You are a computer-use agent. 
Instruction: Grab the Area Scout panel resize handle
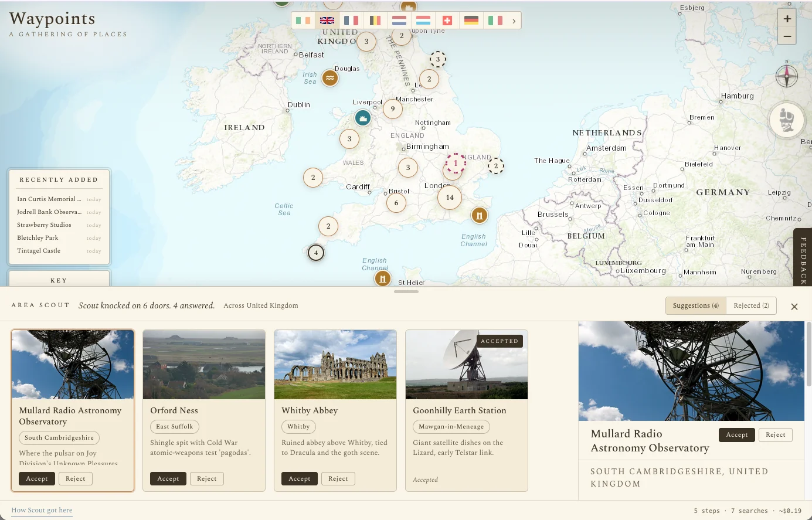pos(406,291)
